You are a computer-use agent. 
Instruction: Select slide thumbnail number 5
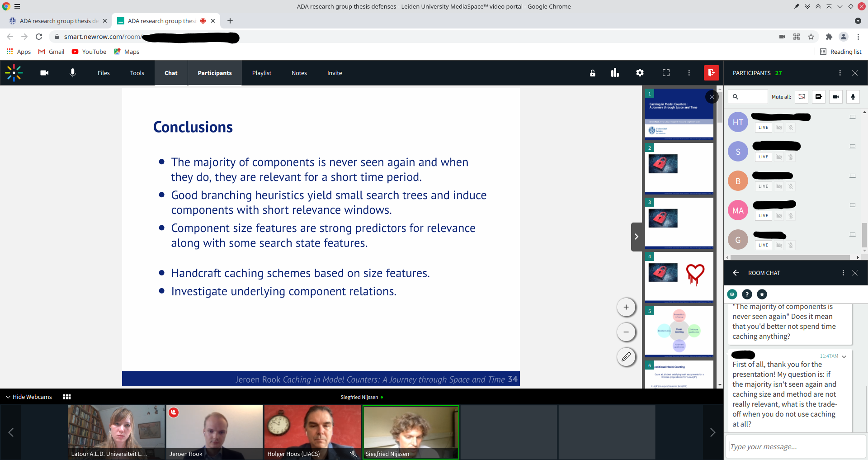pyautogui.click(x=679, y=331)
